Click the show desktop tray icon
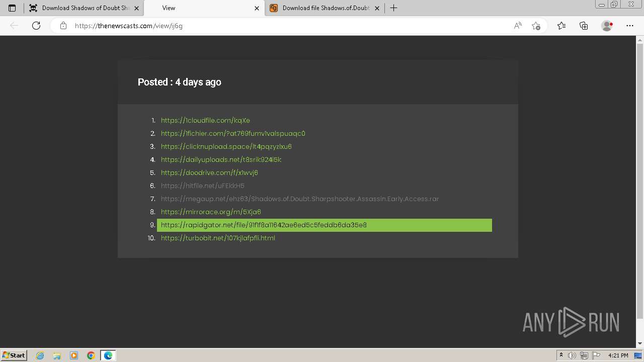This screenshot has height=362, width=644. coord(638,355)
